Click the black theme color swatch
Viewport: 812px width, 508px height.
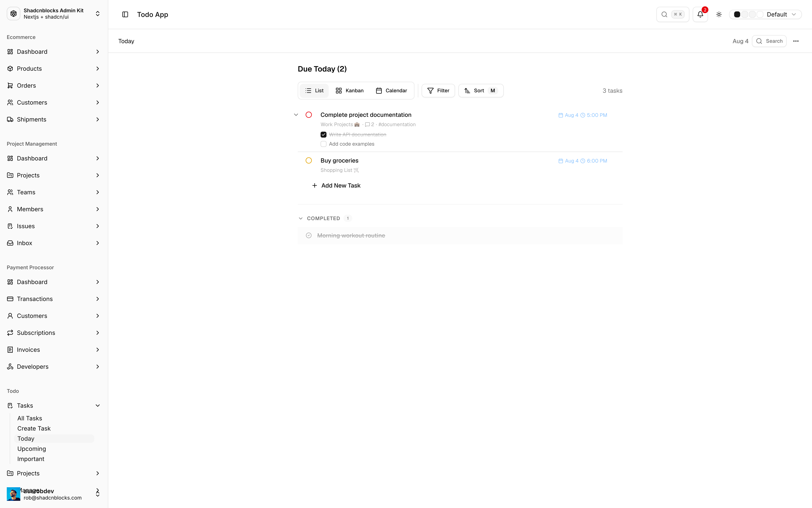click(737, 14)
